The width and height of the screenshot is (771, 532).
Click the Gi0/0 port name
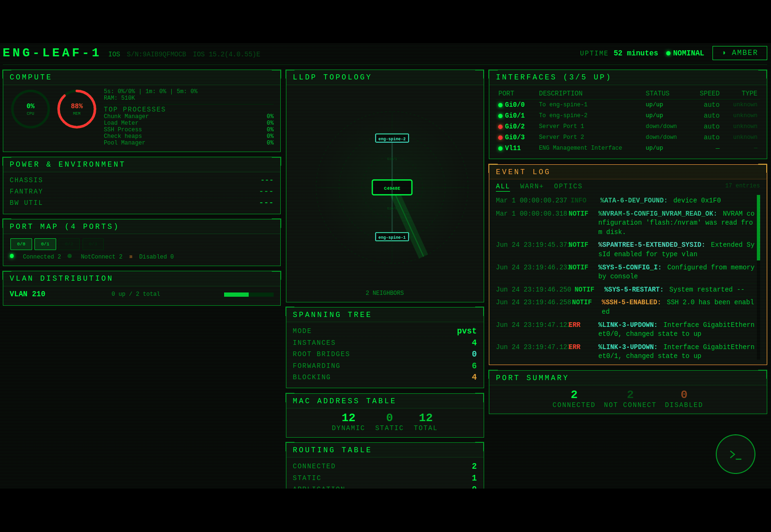click(515, 105)
